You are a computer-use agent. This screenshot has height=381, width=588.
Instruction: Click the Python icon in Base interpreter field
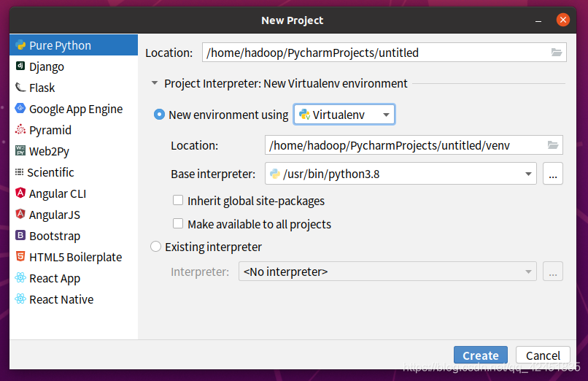coord(275,174)
